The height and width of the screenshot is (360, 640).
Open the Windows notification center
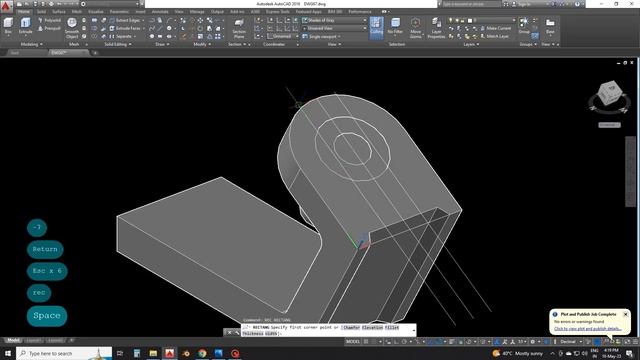(x=629, y=353)
